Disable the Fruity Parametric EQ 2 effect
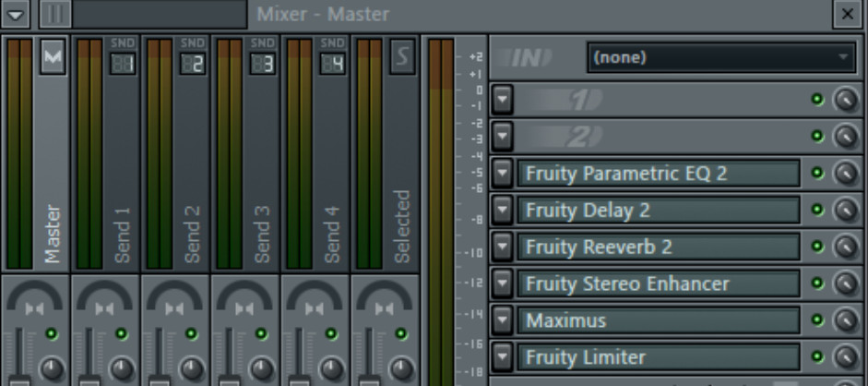The image size is (868, 386). (817, 173)
